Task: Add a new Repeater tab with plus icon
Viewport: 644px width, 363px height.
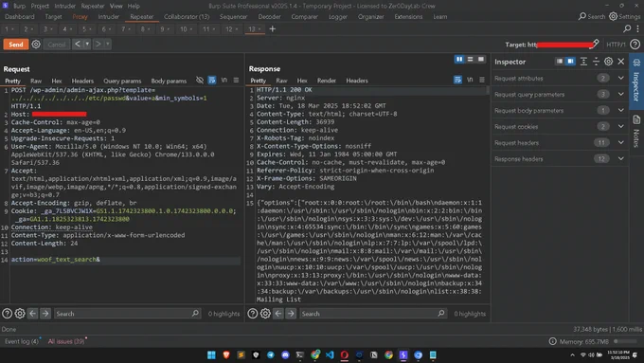Action: pos(273,28)
